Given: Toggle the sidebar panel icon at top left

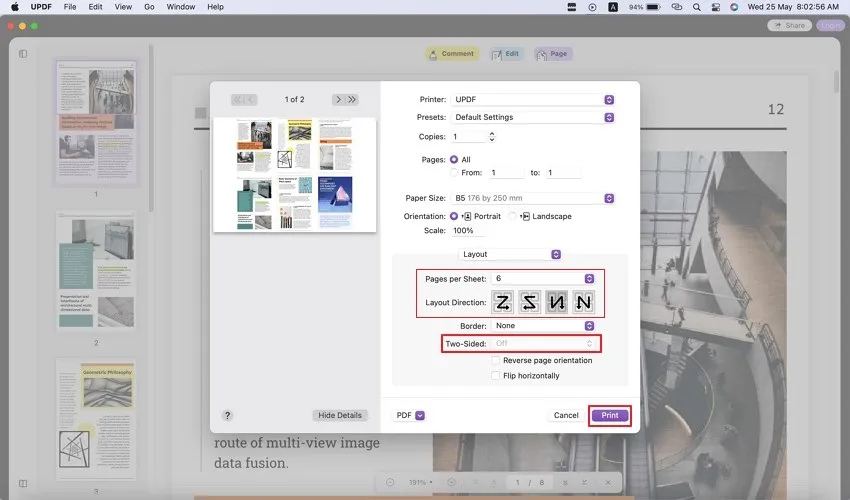Looking at the screenshot, I should [23, 54].
